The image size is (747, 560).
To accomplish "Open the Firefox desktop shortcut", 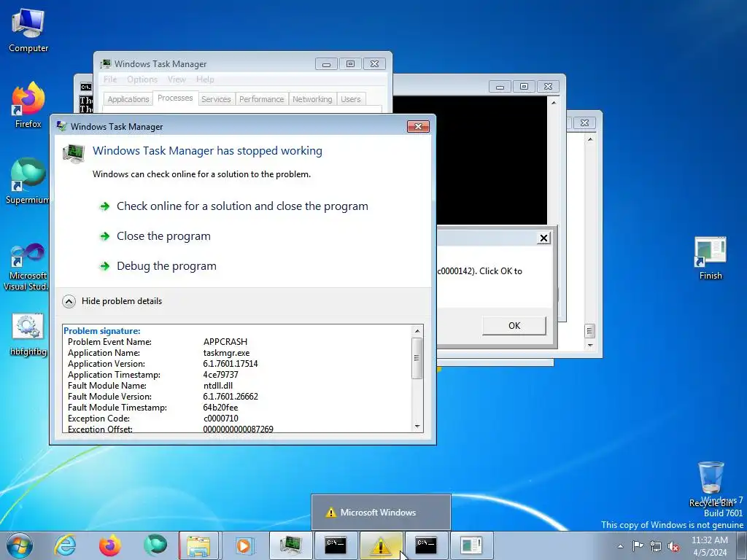I will click(28, 105).
